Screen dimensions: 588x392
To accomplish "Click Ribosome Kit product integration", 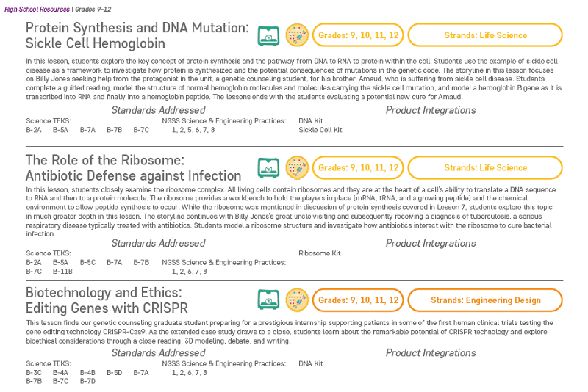I will 320,253.
